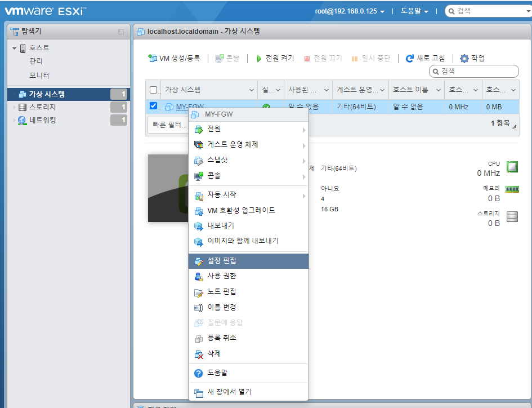Click the 메모리 memory stick icon

(x=512, y=189)
